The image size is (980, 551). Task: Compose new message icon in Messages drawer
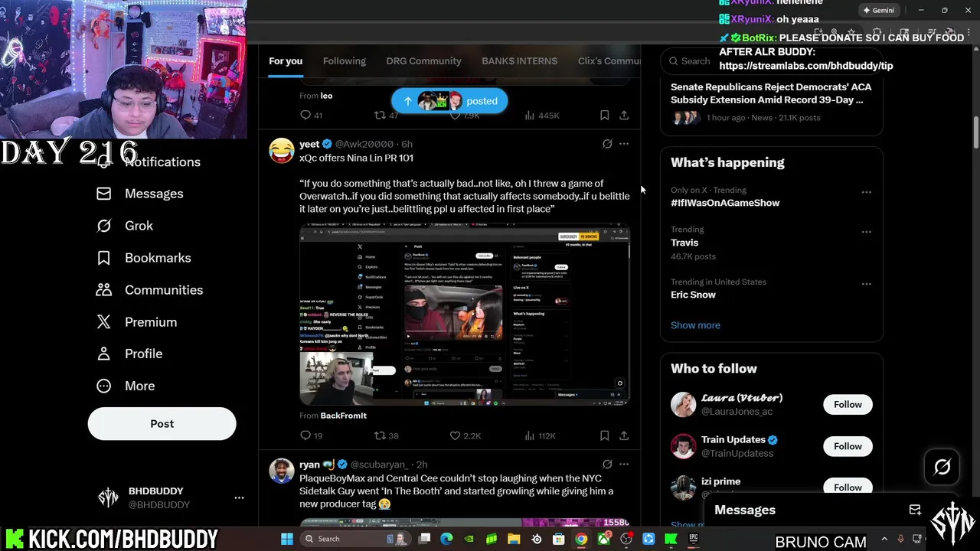915,510
